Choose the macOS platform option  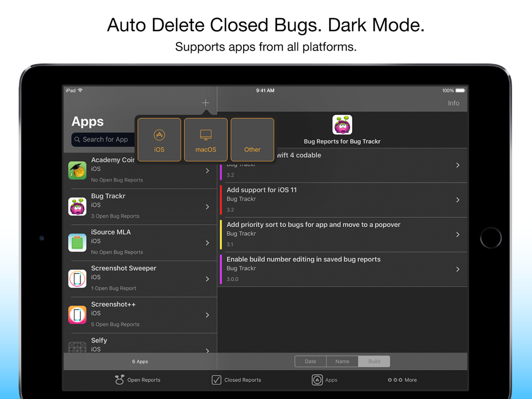205,140
